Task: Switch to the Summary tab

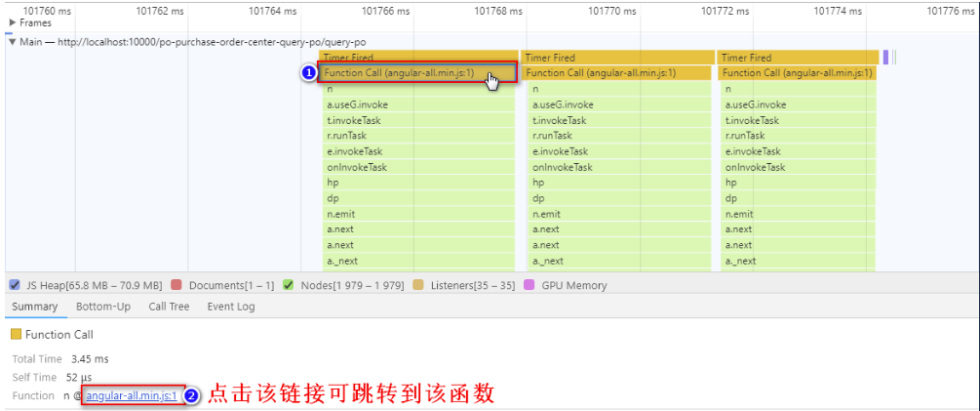Action: pyautogui.click(x=35, y=307)
